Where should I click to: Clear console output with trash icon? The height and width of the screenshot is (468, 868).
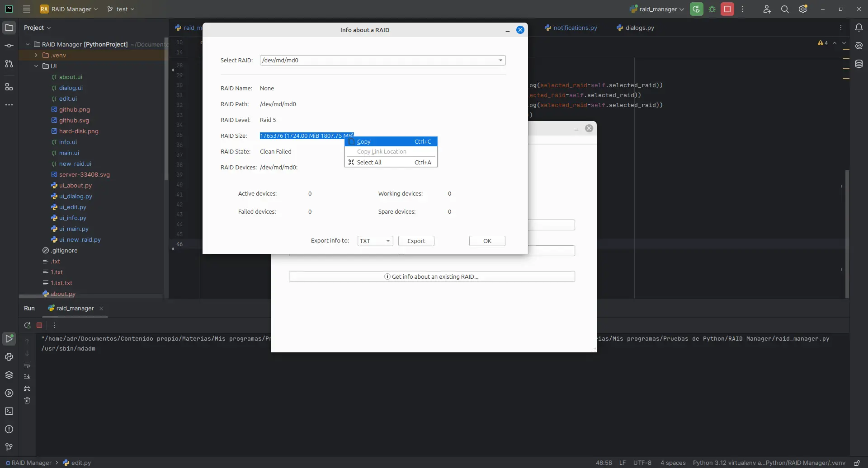pyautogui.click(x=27, y=401)
